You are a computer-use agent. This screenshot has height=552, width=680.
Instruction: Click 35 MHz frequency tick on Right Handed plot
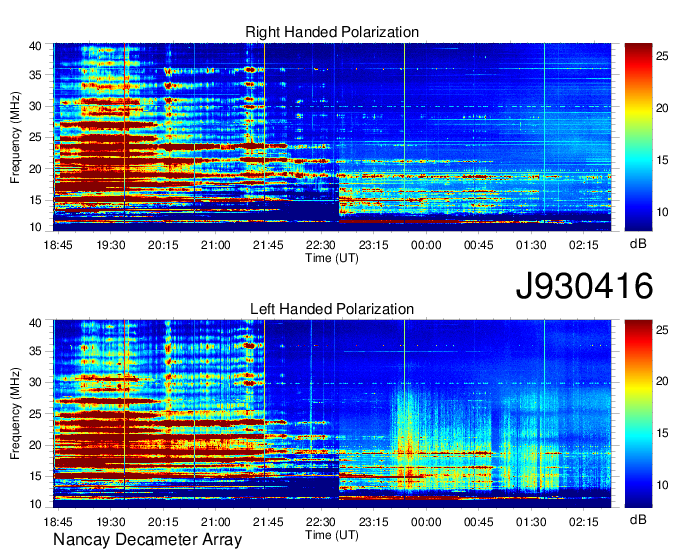point(35,75)
